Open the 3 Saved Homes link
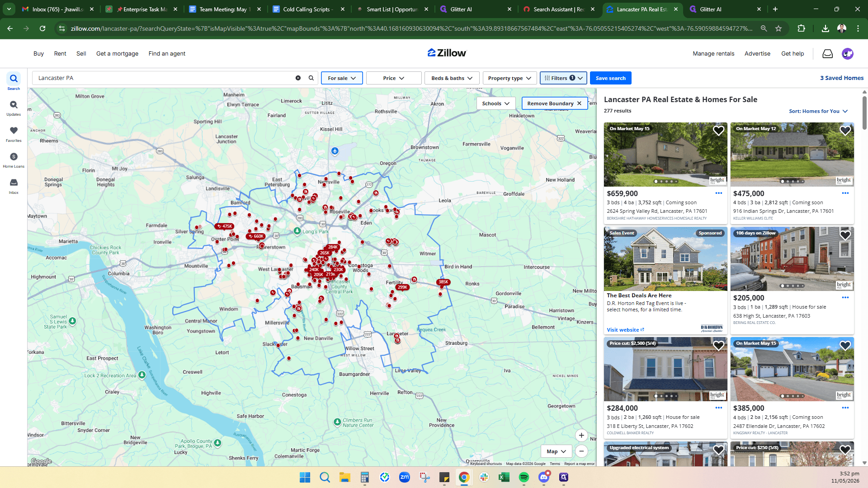 click(842, 78)
